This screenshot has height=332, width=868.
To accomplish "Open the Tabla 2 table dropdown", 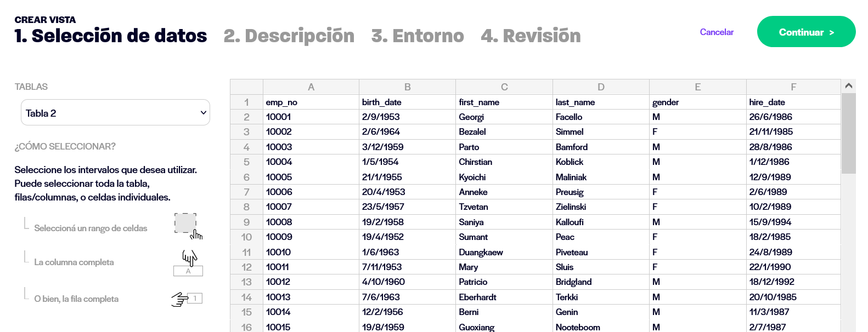I will [115, 113].
